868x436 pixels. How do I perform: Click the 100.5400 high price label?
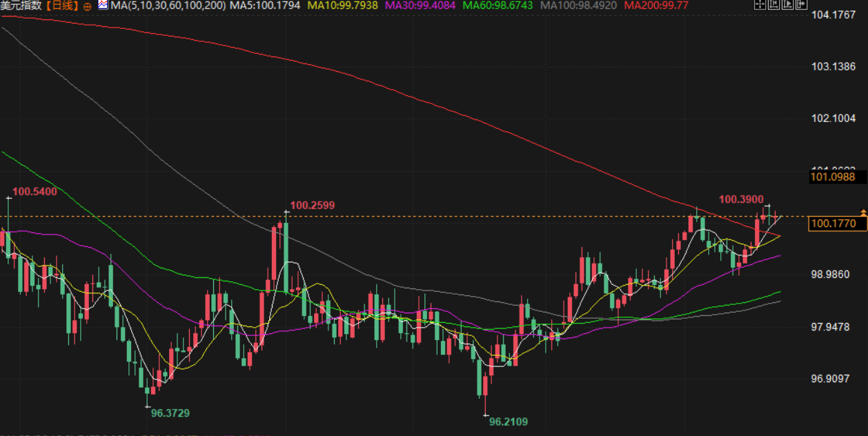(34, 191)
